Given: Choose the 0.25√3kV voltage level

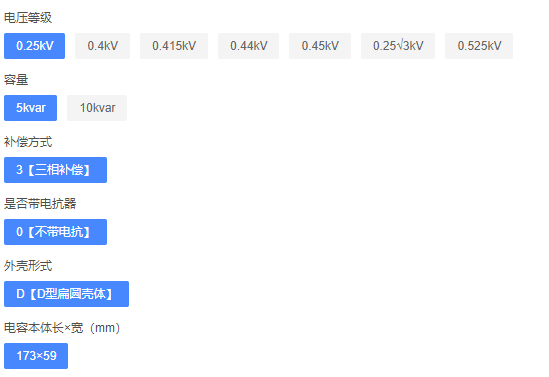Looking at the screenshot, I should [398, 46].
